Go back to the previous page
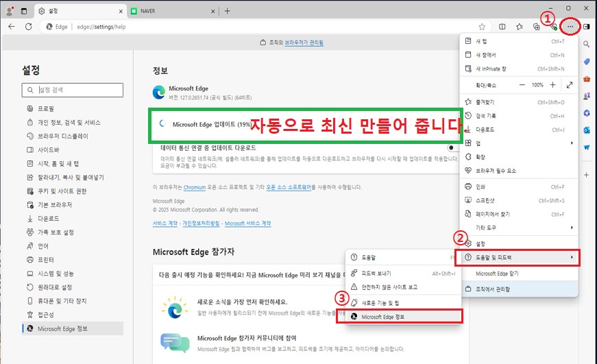Viewport: 597px width, 364px height. [x=12, y=27]
